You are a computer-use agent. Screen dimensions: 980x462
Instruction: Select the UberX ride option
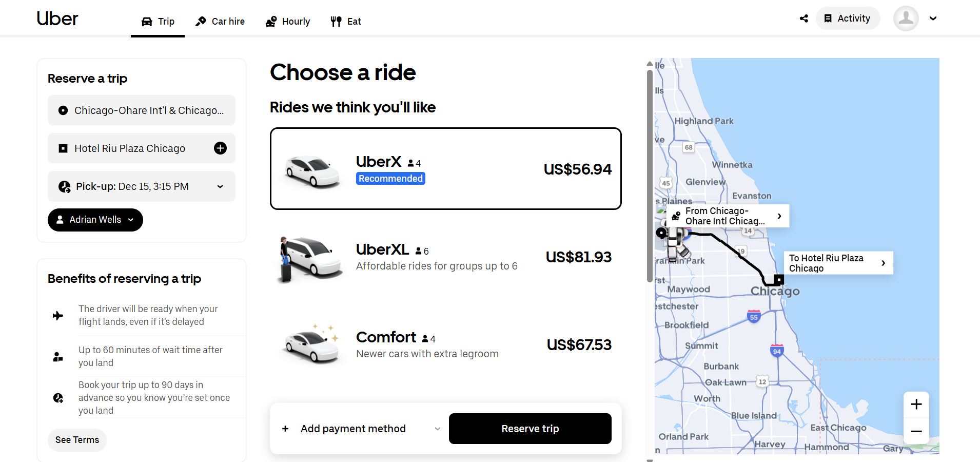pyautogui.click(x=445, y=169)
